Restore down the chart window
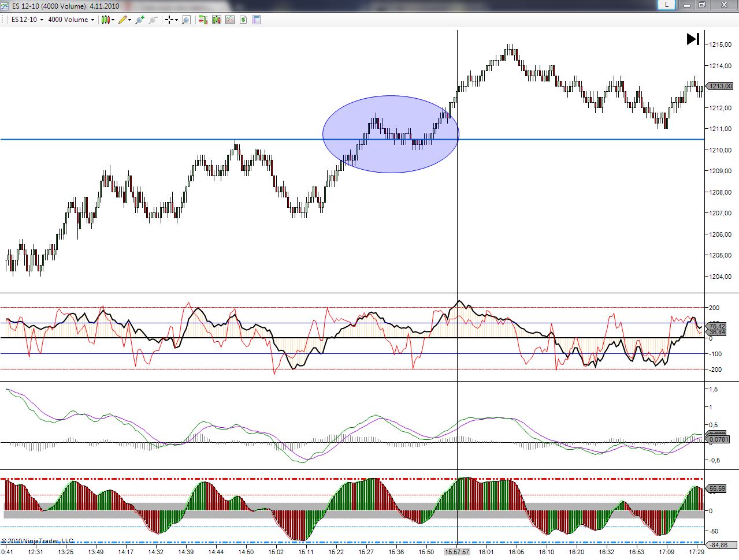The height and width of the screenshot is (560, 739). coord(701,5)
